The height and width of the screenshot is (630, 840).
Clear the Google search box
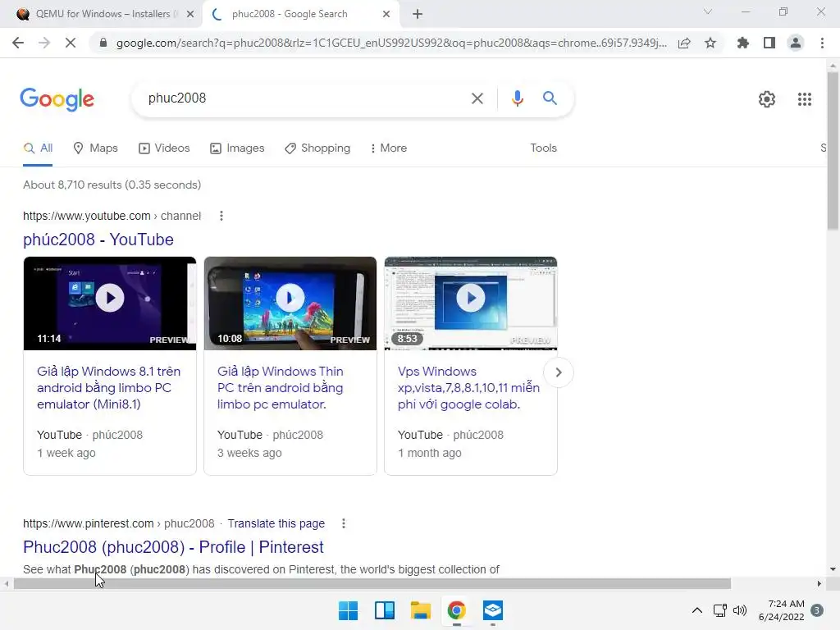pyautogui.click(x=477, y=98)
